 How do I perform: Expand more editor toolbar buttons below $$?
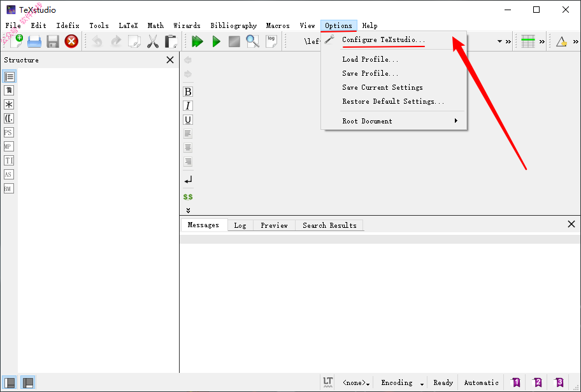(x=188, y=210)
